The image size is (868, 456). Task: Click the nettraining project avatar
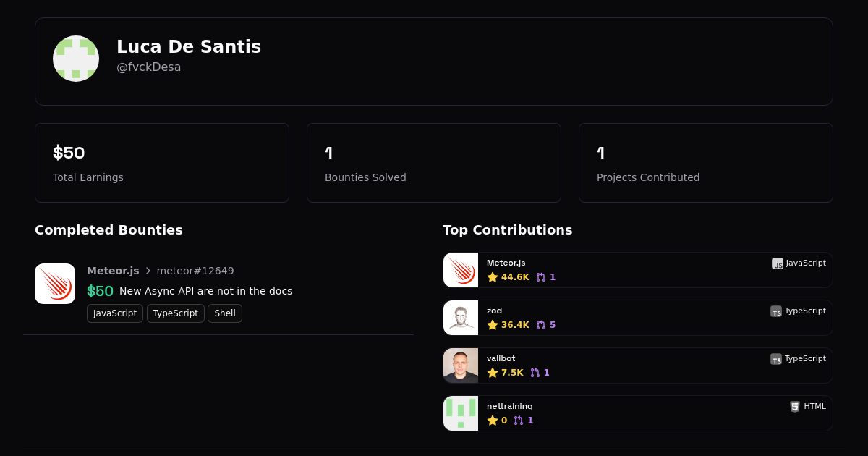[x=461, y=413]
